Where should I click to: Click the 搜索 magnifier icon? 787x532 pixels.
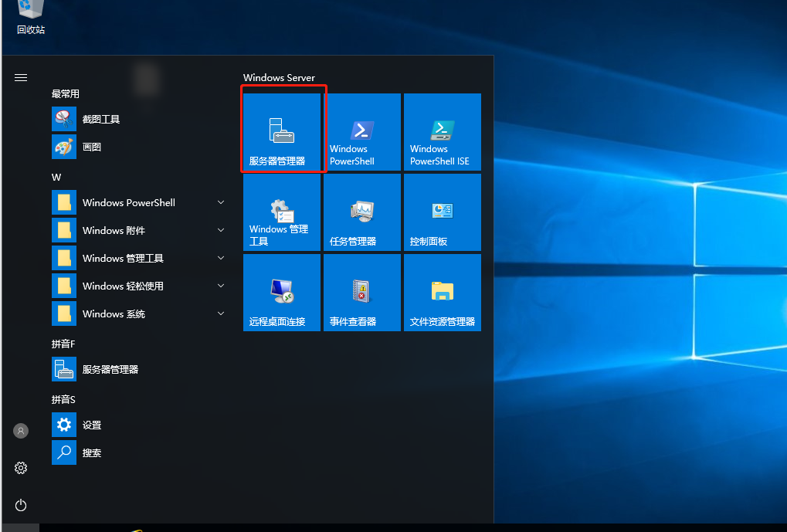[64, 452]
